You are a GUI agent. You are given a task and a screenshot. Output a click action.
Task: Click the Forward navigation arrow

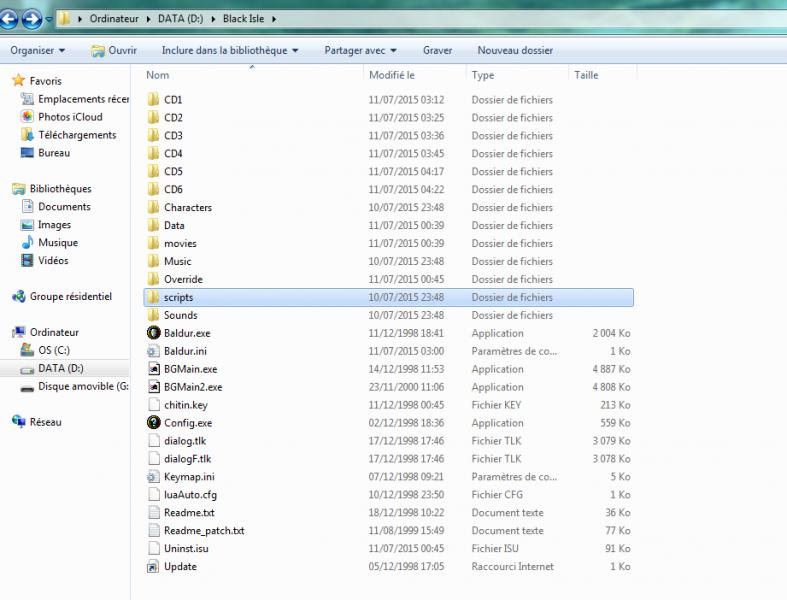[x=32, y=19]
